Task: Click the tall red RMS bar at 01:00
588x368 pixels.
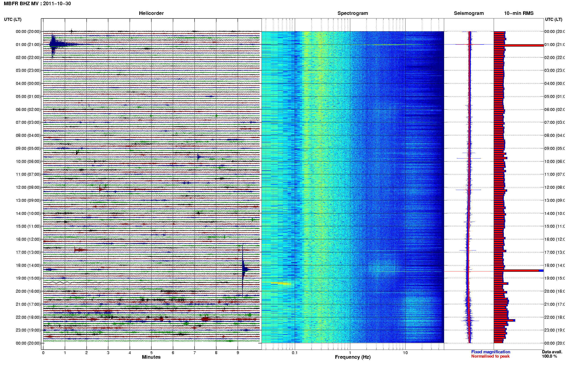Action: (x=519, y=45)
